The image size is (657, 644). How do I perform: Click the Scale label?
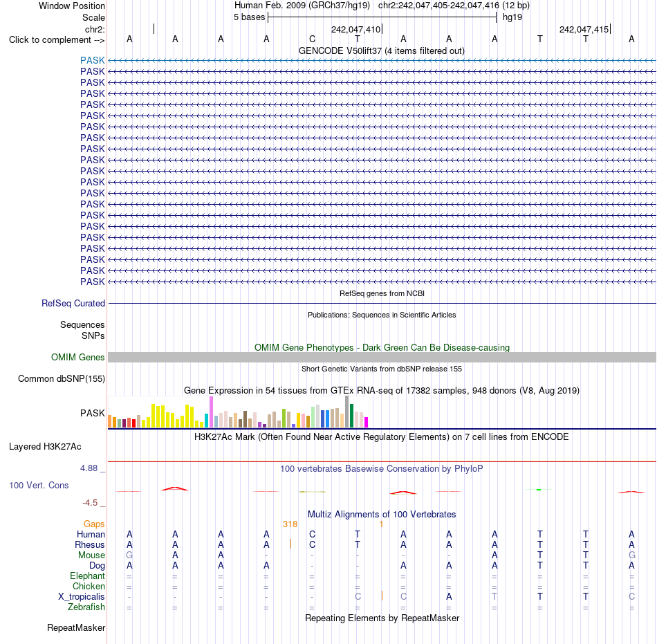click(93, 17)
